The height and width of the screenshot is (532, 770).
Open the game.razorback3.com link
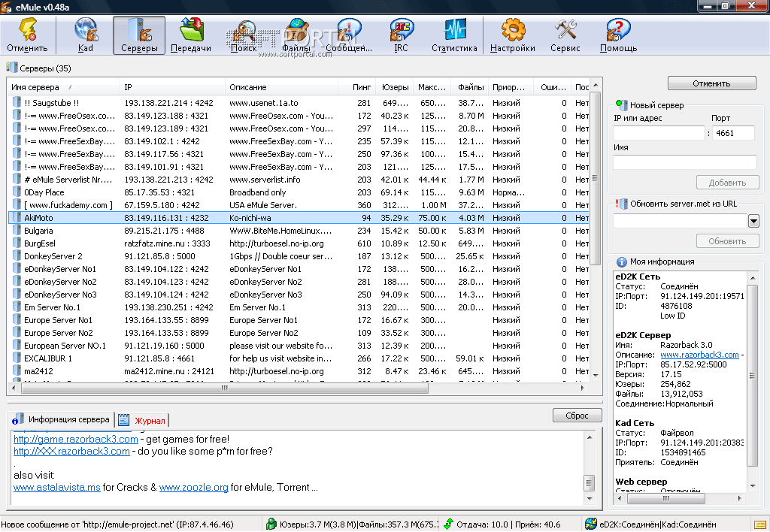[x=76, y=439]
